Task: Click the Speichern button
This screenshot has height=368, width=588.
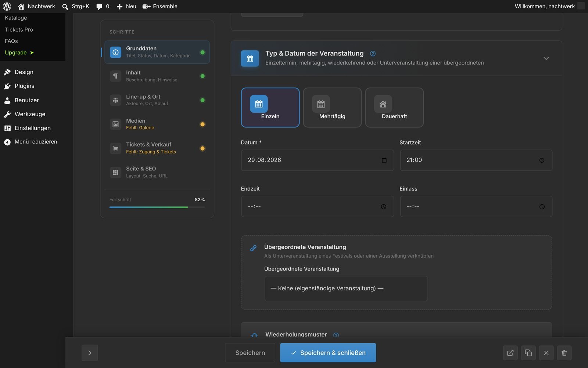Action: [x=250, y=353]
